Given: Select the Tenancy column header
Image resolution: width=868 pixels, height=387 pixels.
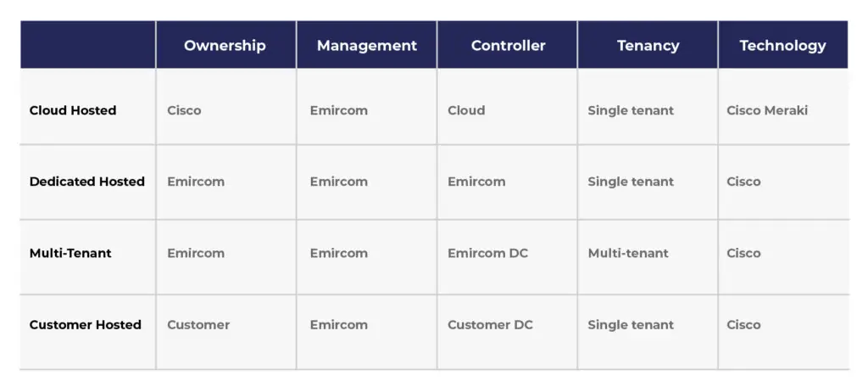Looking at the screenshot, I should pos(648,46).
